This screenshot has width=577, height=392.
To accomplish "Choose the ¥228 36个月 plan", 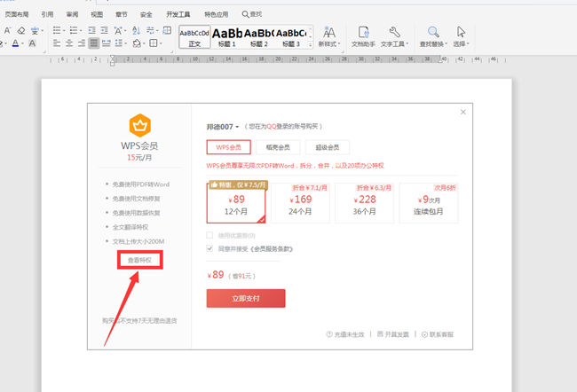I will pyautogui.click(x=364, y=203).
